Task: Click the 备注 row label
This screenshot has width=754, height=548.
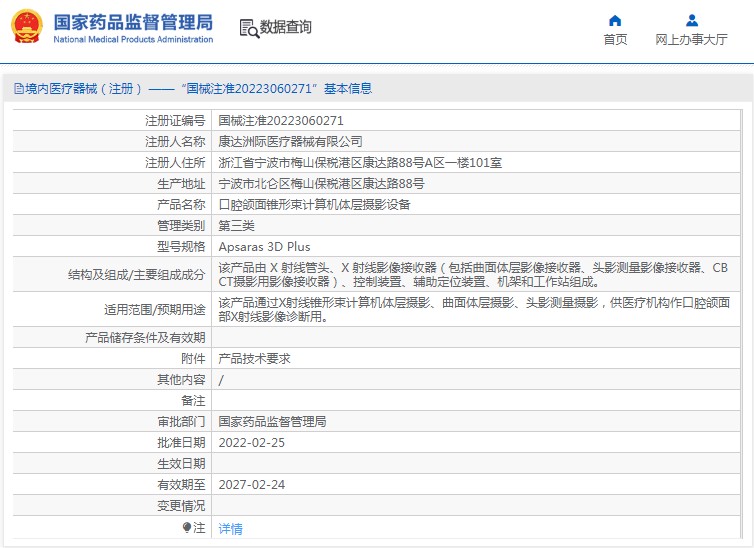Action: 193,401
